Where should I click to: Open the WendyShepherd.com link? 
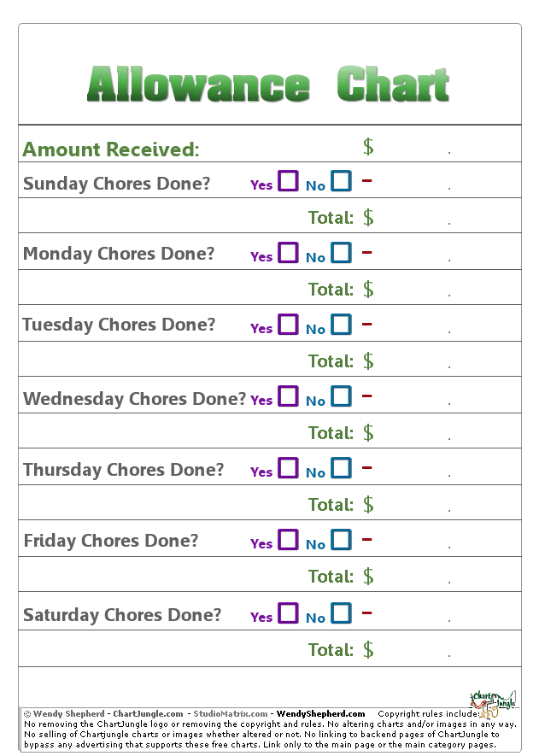[x=320, y=714]
